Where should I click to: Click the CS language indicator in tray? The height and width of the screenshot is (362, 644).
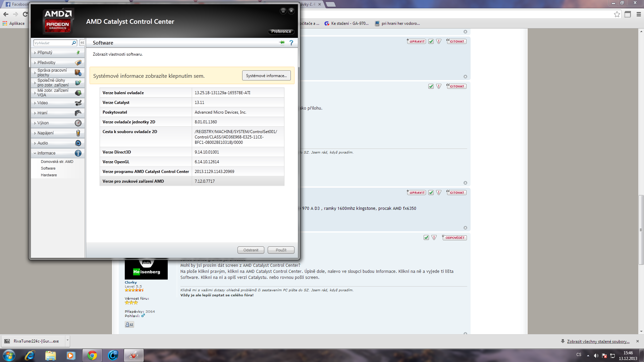(579, 355)
